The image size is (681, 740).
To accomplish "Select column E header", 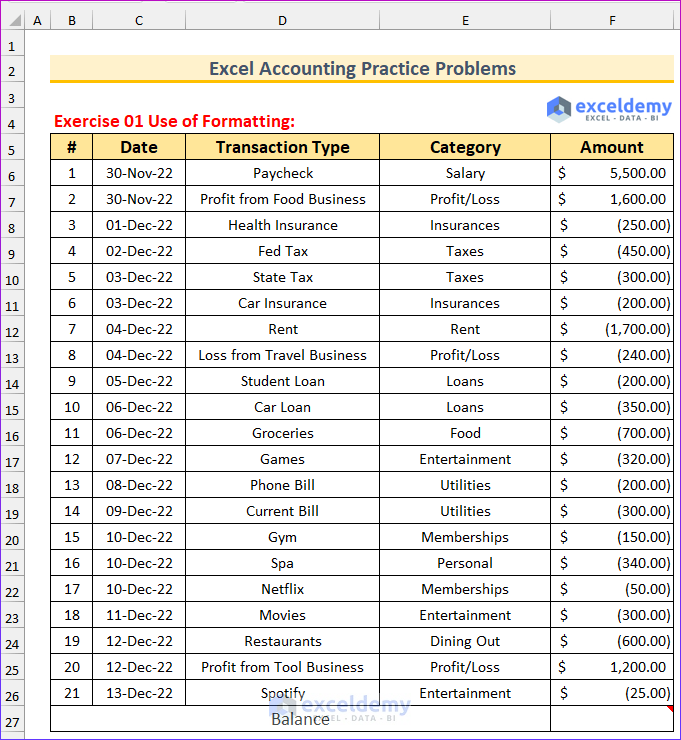I will (465, 20).
